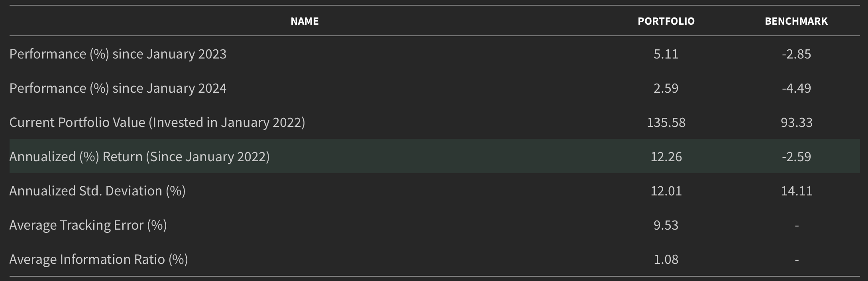Click the Current Portfolio Value row label

157,123
